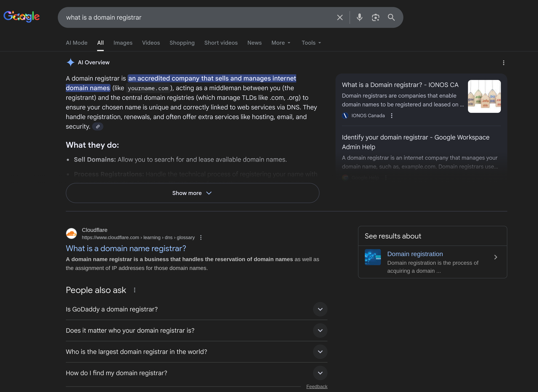Go to Google homepage via logo
The image size is (538, 392).
point(22,17)
